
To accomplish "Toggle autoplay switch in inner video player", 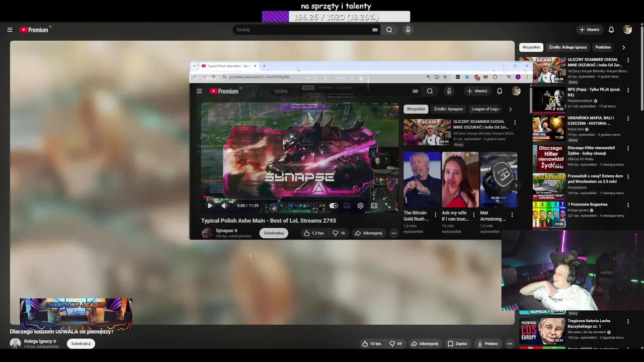I will click(334, 206).
